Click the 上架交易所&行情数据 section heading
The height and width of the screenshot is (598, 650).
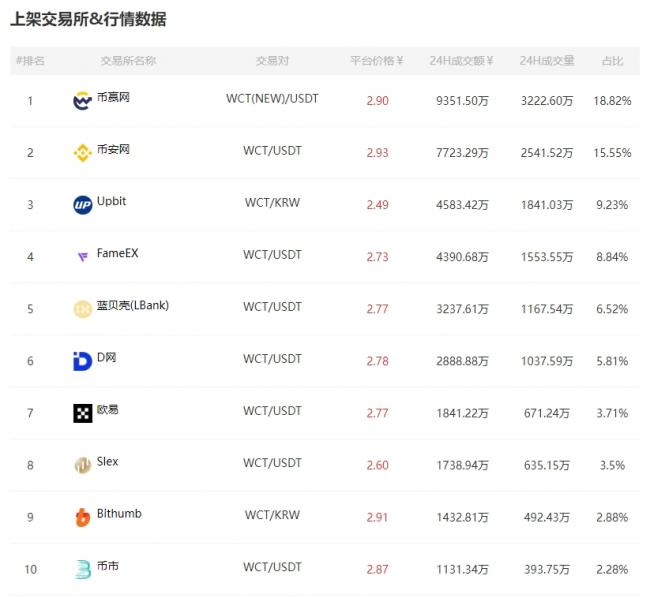(x=88, y=19)
